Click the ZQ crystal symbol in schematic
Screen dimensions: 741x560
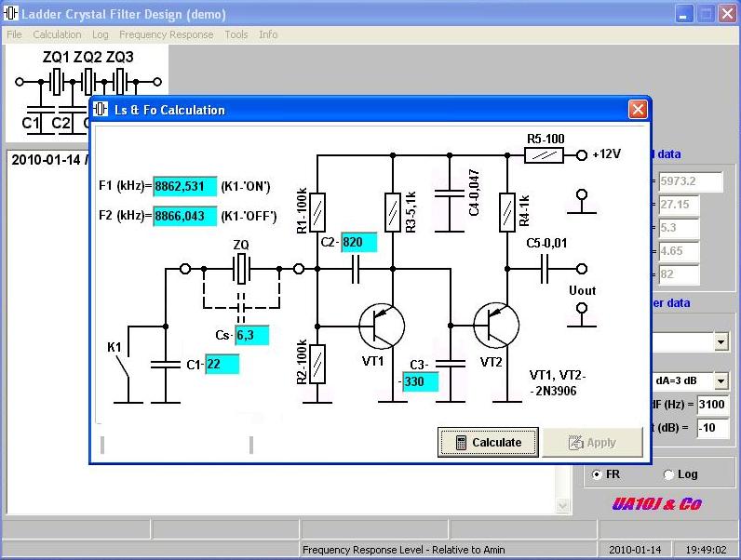click(x=241, y=270)
